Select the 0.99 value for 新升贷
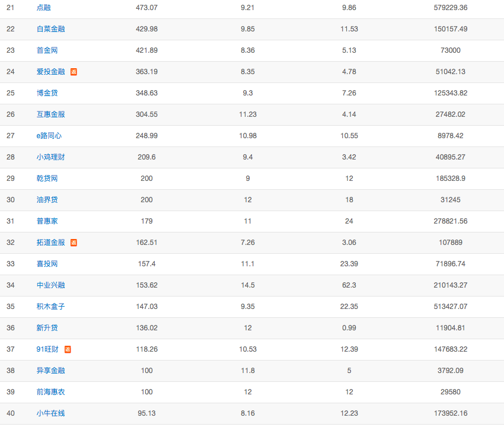 tap(349, 327)
